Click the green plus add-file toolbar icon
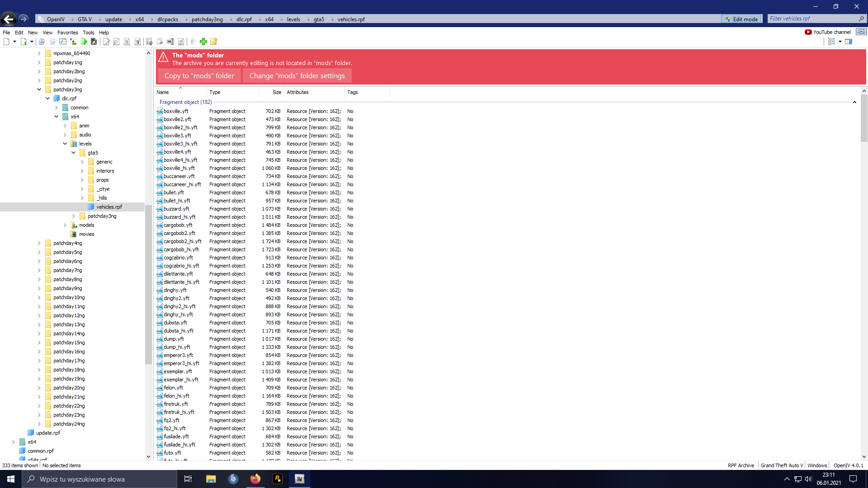The image size is (868, 488). [x=203, y=42]
